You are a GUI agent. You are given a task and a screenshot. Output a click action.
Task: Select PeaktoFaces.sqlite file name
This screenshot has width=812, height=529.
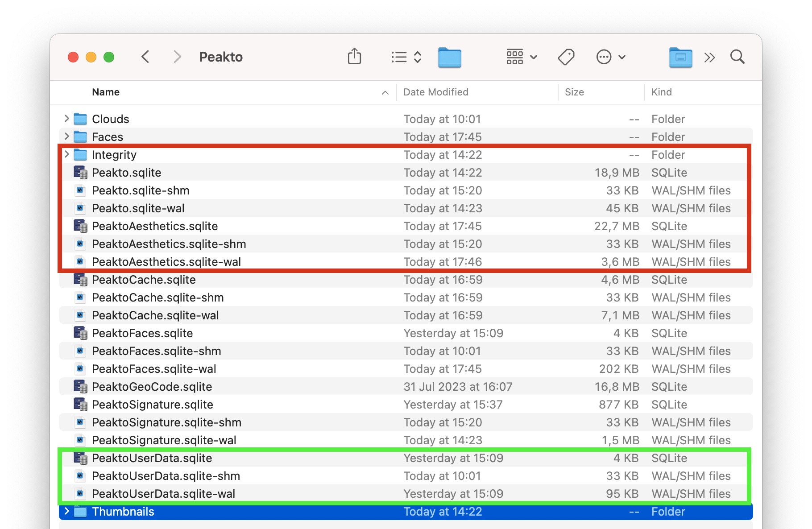tap(142, 333)
